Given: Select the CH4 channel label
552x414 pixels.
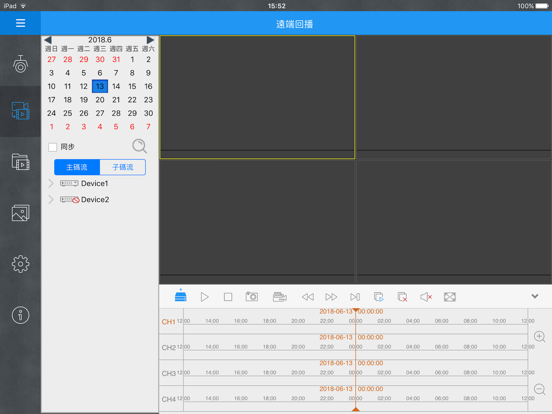Looking at the screenshot, I should pos(169,399).
